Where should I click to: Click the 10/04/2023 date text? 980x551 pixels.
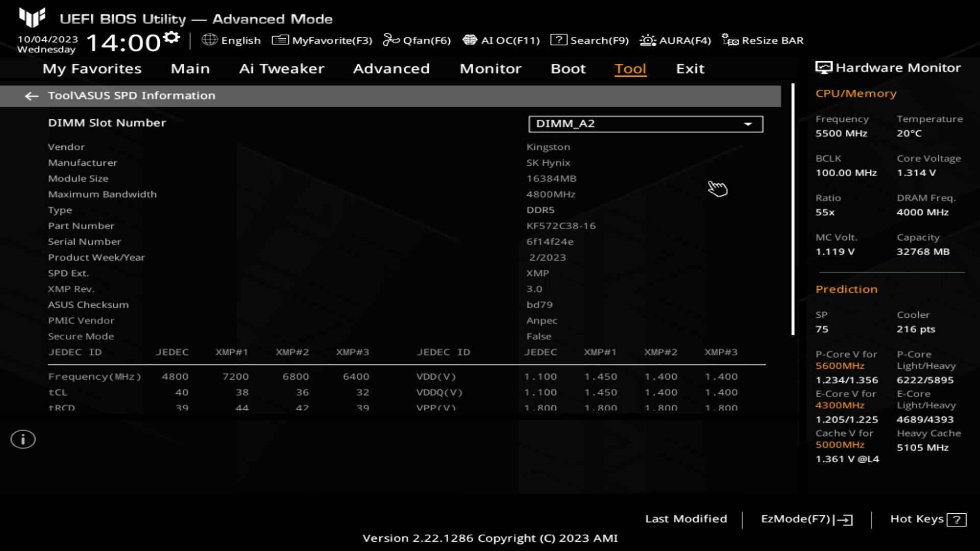tap(48, 39)
